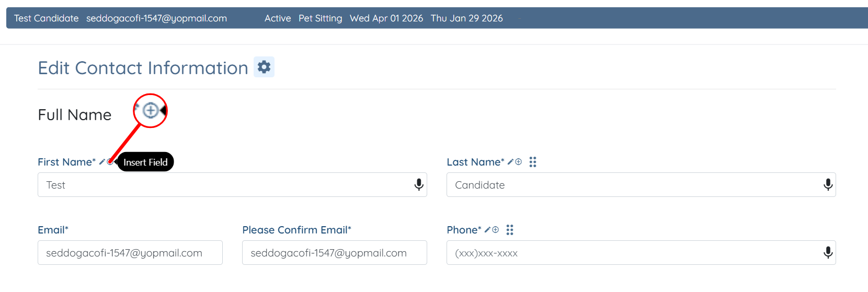Focus the Email input field
The width and height of the screenshot is (868, 292).
130,253
